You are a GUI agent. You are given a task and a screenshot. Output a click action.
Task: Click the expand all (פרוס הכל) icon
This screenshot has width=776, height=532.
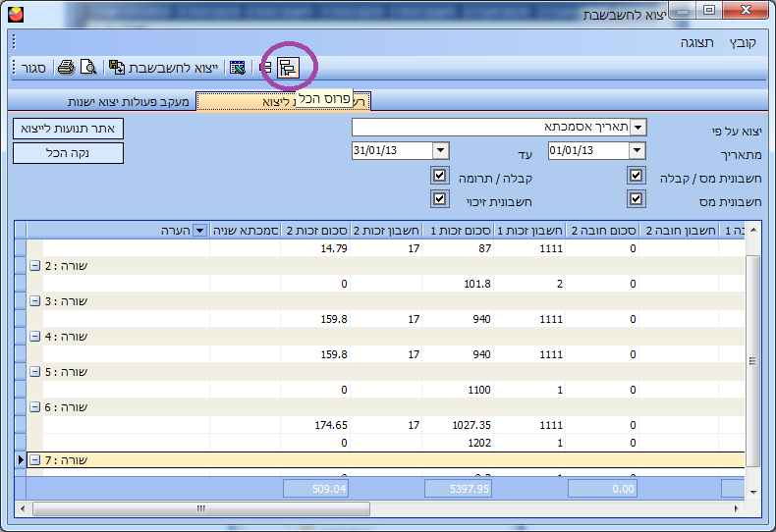(x=288, y=68)
